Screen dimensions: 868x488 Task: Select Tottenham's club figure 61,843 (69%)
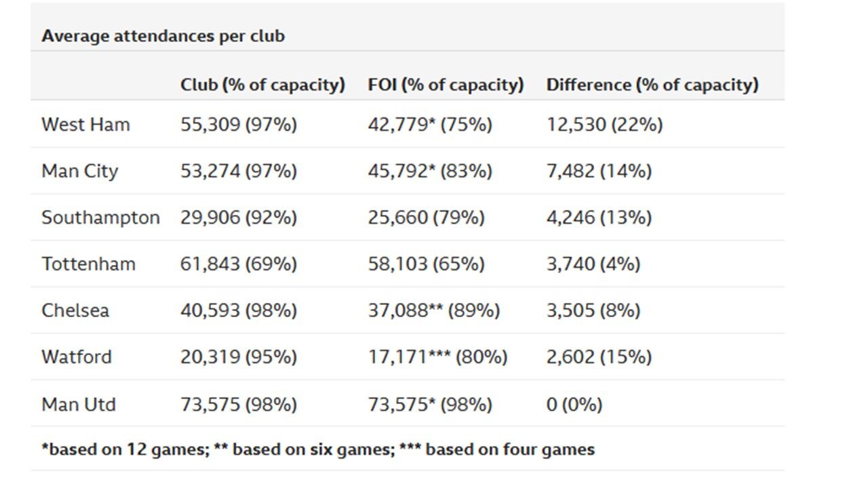click(239, 264)
